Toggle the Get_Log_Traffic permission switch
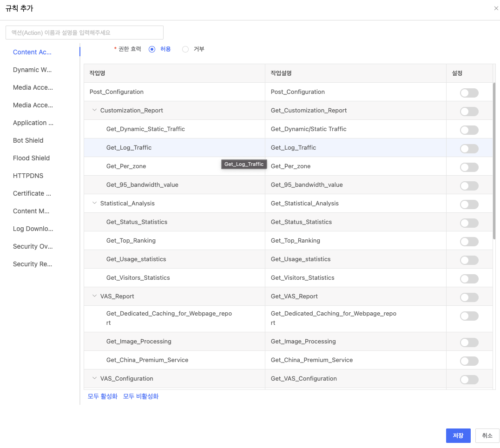This screenshot has width=500, height=448. (469, 149)
